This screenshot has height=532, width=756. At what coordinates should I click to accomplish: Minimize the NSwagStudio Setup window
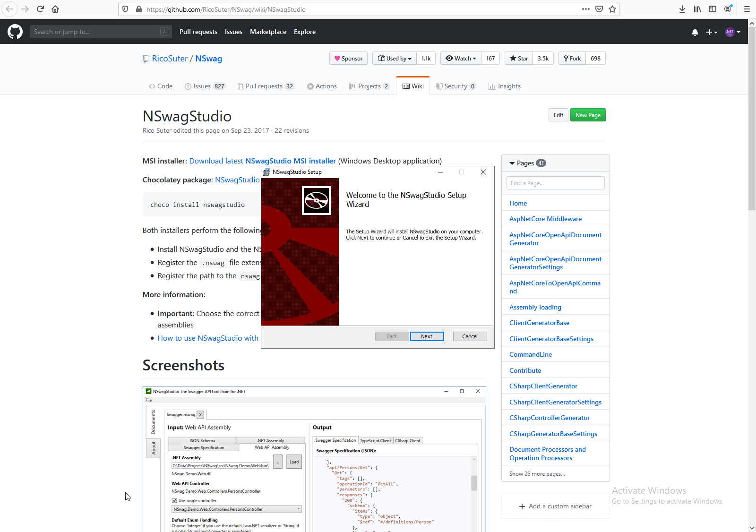click(440, 172)
